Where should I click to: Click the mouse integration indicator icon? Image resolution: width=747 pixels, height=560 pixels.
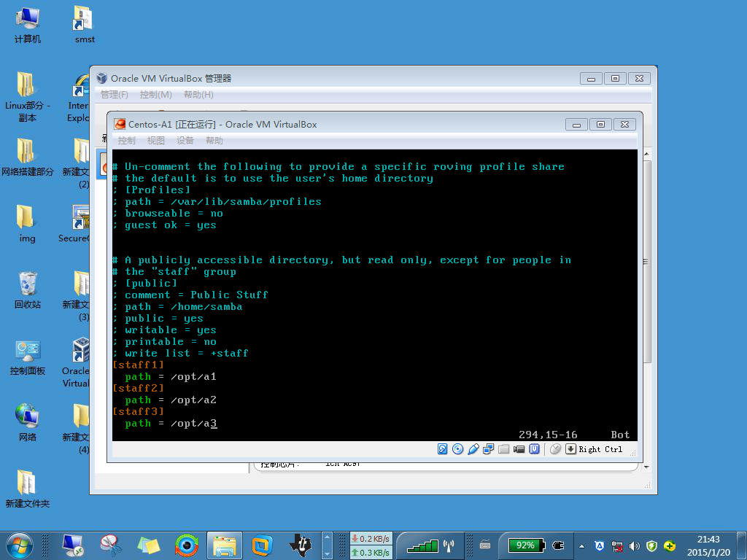(555, 449)
